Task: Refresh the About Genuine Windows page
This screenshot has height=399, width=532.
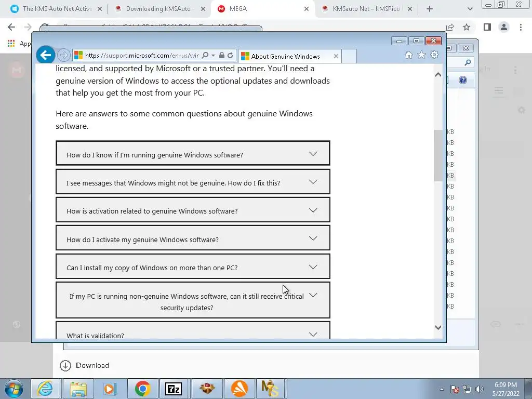Action: [x=230, y=55]
